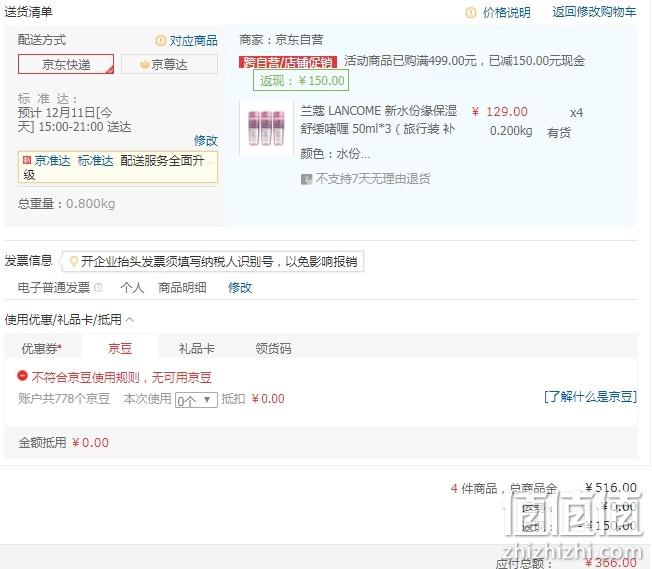Screen dimensions: 652x569
Task: Click the 商品明细 invoice content text
Action: pos(182,287)
